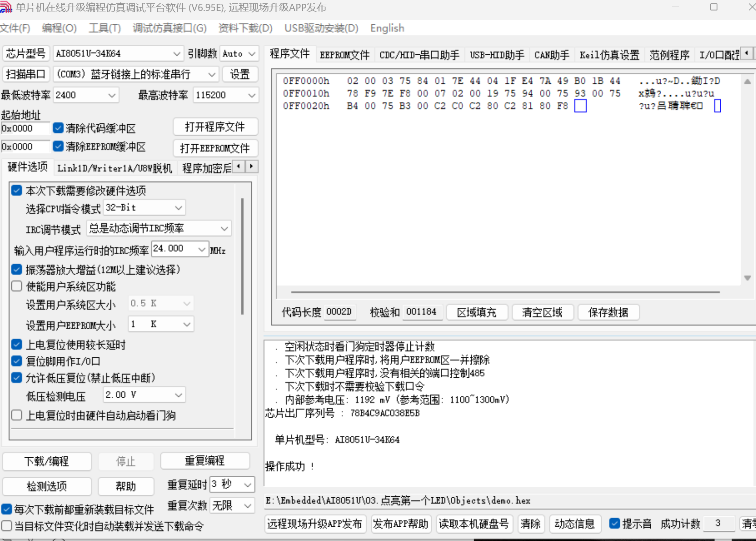The image size is (756, 541).
Task: Click the 读取本机硬盘号 button
Action: (473, 524)
